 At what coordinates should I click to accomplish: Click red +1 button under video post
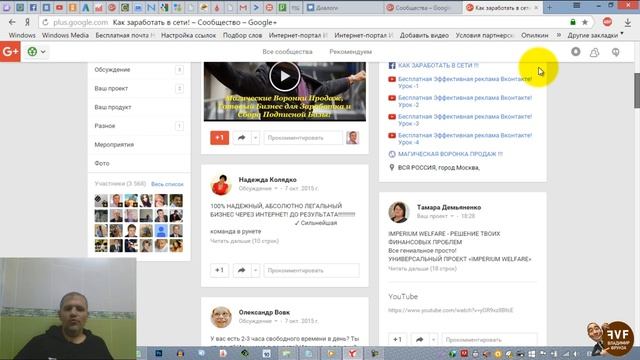[x=220, y=138]
